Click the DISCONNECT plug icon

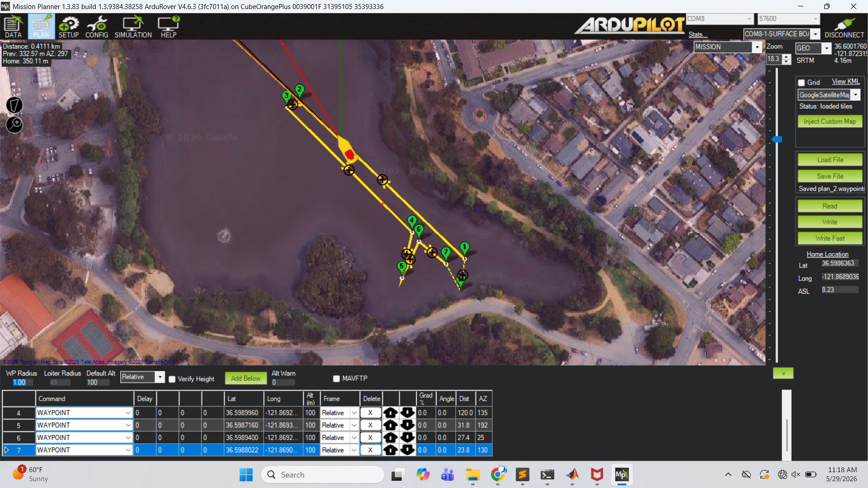(x=844, y=27)
